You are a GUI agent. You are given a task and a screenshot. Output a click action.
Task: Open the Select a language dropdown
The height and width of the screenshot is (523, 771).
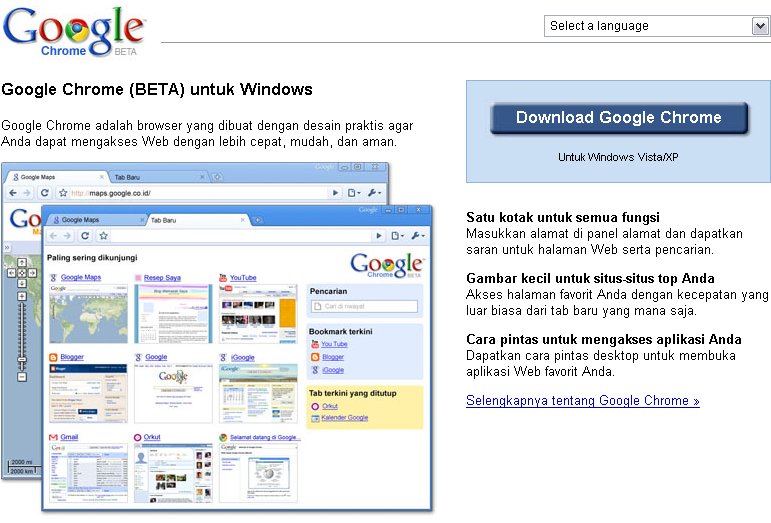pos(657,26)
